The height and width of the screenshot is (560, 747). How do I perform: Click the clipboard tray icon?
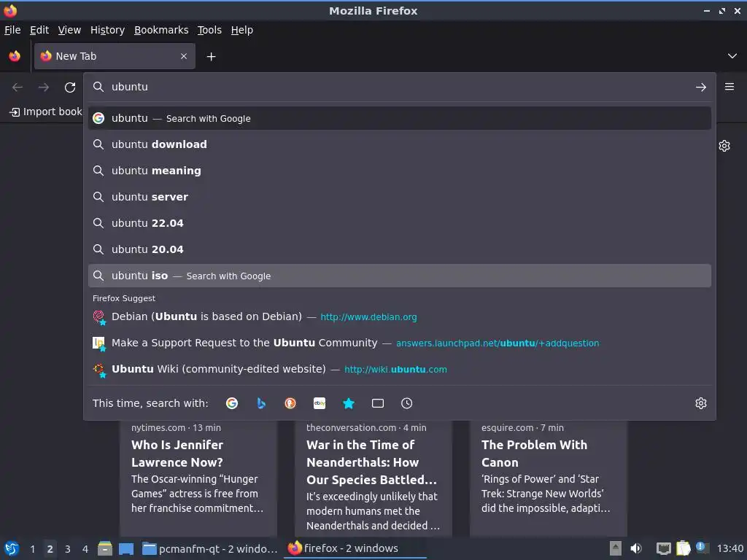tap(683, 548)
